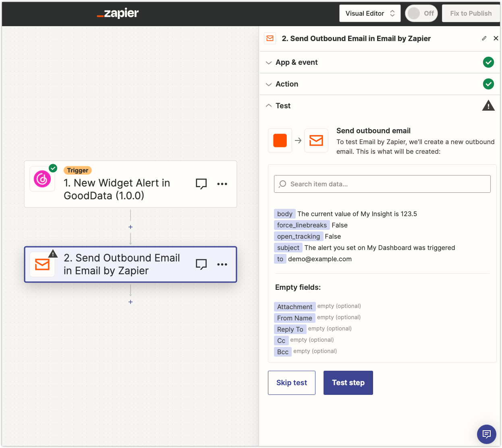Click the Fix to Publish button
This screenshot has height=448, width=502.
471,13
